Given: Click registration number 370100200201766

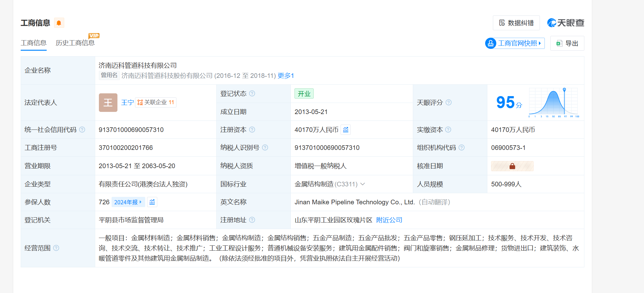Looking at the screenshot, I should [x=126, y=148].
